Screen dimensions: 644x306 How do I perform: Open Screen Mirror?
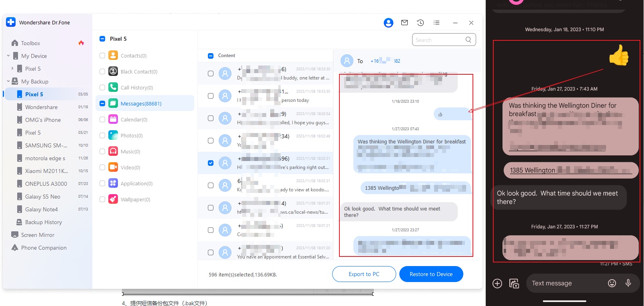click(38, 235)
